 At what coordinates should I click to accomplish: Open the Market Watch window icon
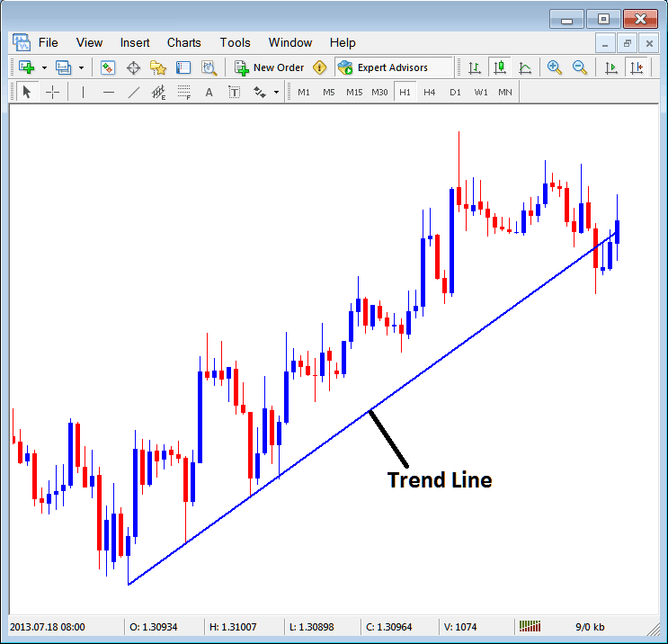coord(108,67)
